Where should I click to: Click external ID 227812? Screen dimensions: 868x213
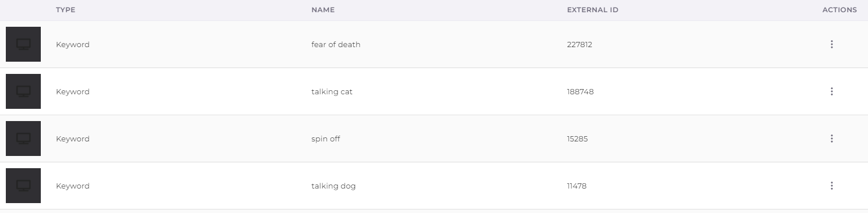(579, 44)
